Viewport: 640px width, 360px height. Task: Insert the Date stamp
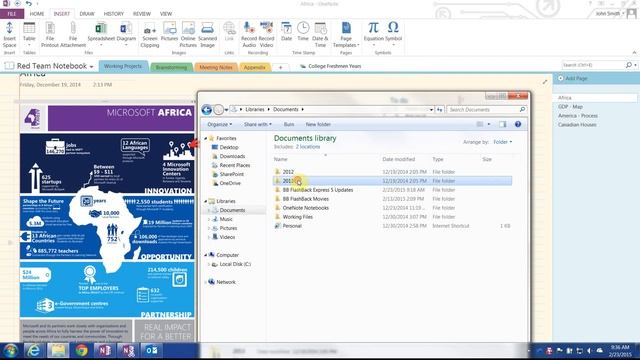tap(287, 32)
